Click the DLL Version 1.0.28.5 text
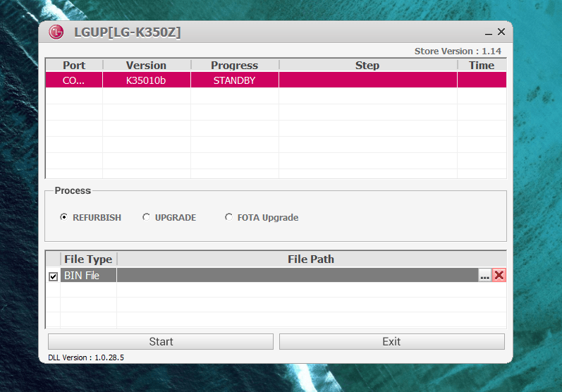 click(86, 357)
